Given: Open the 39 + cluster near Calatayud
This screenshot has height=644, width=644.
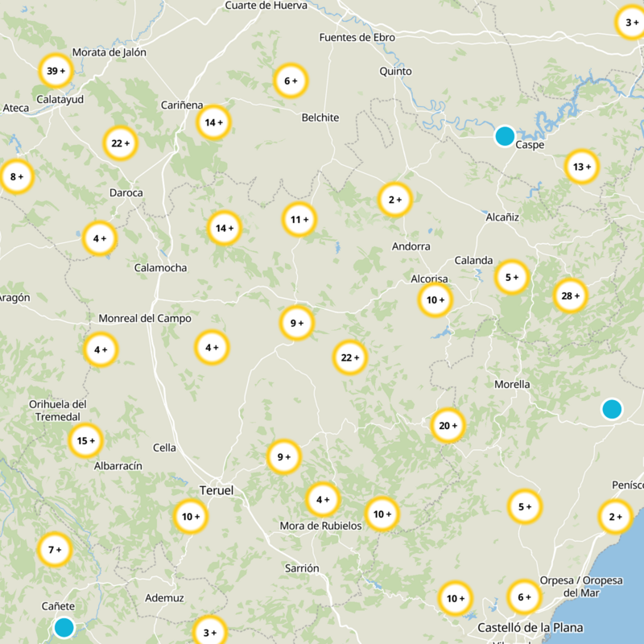Looking at the screenshot, I should click(x=56, y=71).
